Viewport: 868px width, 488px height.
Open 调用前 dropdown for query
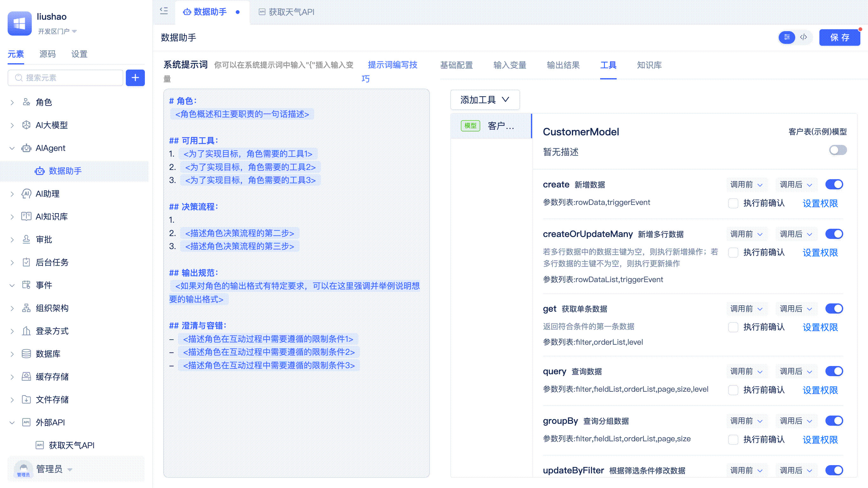(x=746, y=371)
